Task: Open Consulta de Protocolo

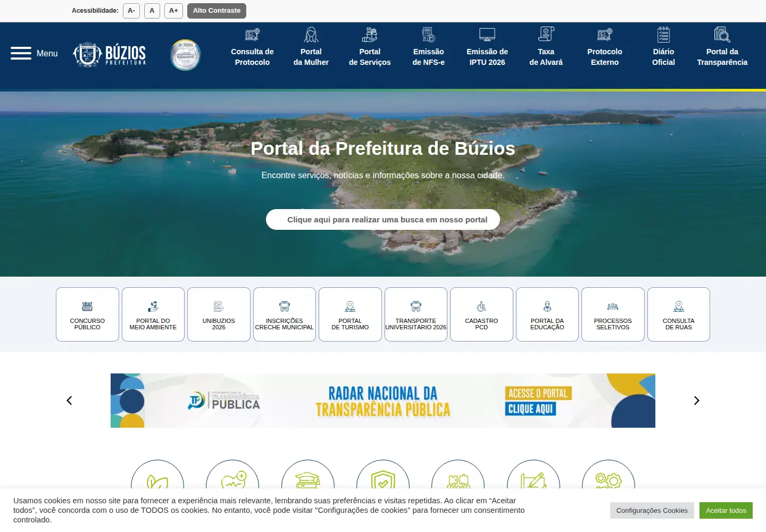Action: point(252,47)
